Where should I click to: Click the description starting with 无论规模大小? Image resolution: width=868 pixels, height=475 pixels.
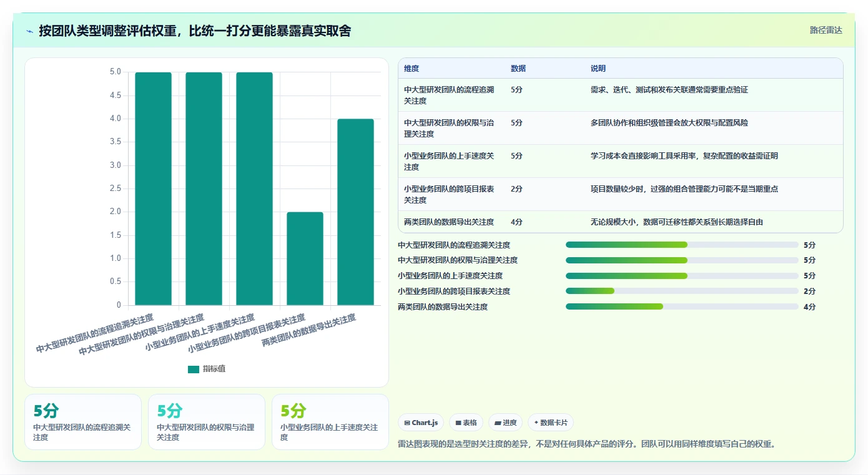(x=677, y=222)
